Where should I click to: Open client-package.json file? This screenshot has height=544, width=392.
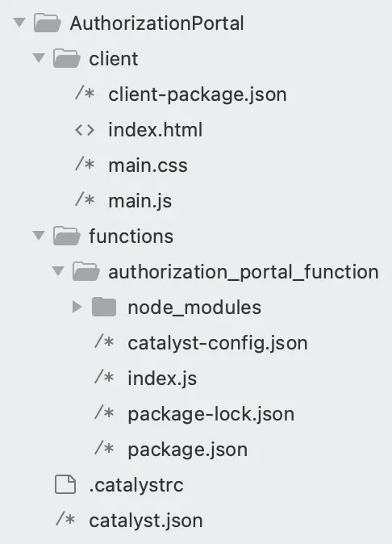pyautogui.click(x=198, y=94)
